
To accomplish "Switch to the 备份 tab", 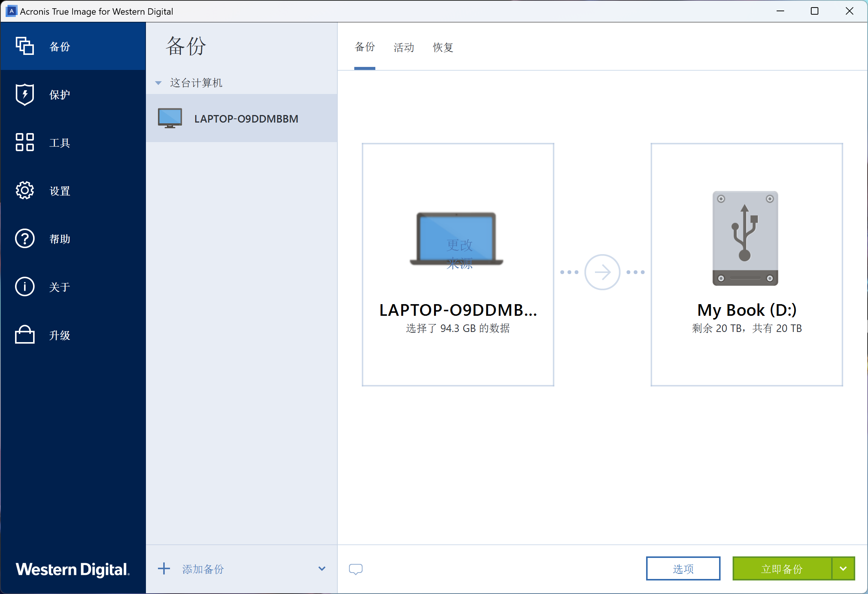I will tap(365, 47).
